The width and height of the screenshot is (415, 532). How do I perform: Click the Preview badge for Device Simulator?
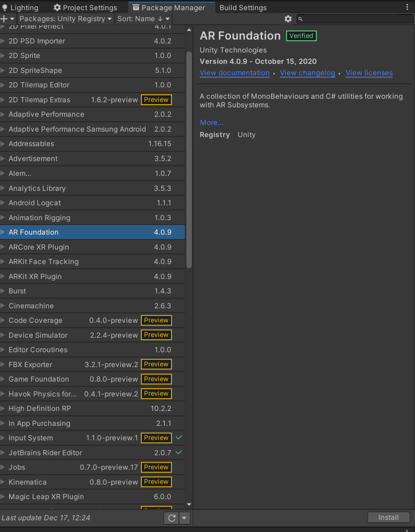coord(156,335)
